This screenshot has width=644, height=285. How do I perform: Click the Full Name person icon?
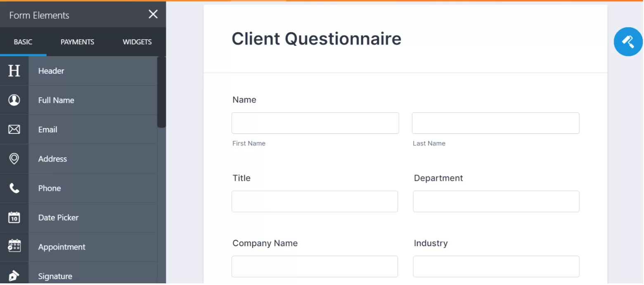[x=14, y=100]
